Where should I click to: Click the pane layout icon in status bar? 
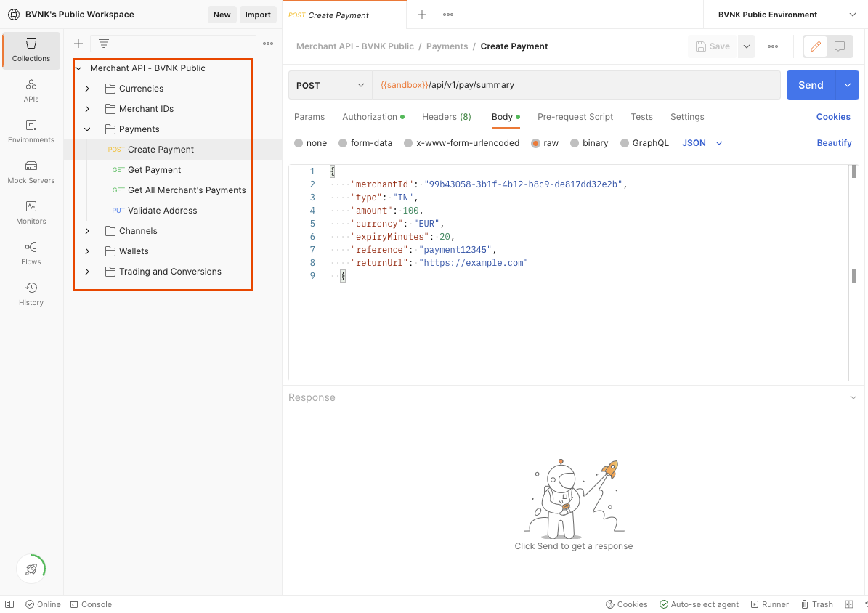coord(849,604)
